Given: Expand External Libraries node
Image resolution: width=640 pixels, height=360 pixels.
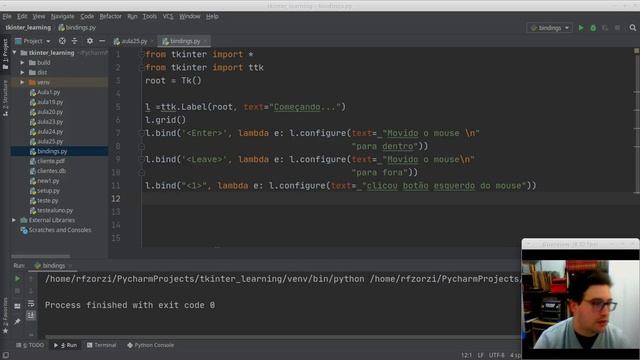Looking at the screenshot, I should click(x=14, y=220).
